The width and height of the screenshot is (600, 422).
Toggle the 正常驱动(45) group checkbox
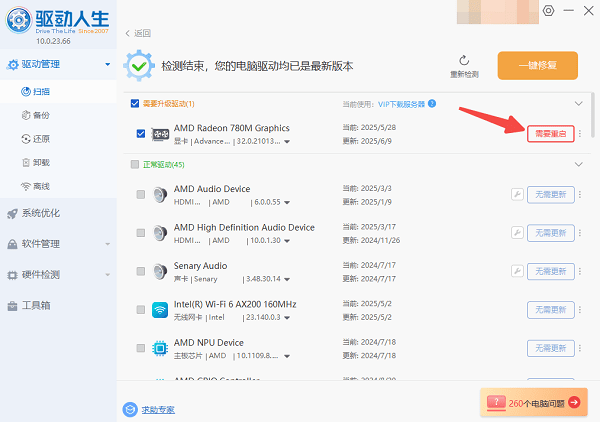(135, 164)
